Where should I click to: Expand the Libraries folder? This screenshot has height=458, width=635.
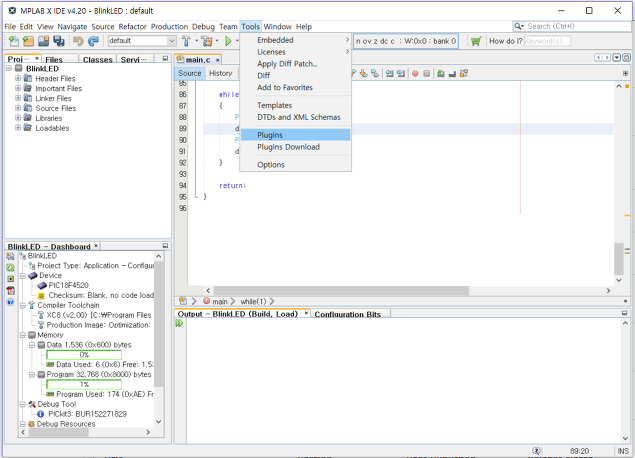coord(18,117)
